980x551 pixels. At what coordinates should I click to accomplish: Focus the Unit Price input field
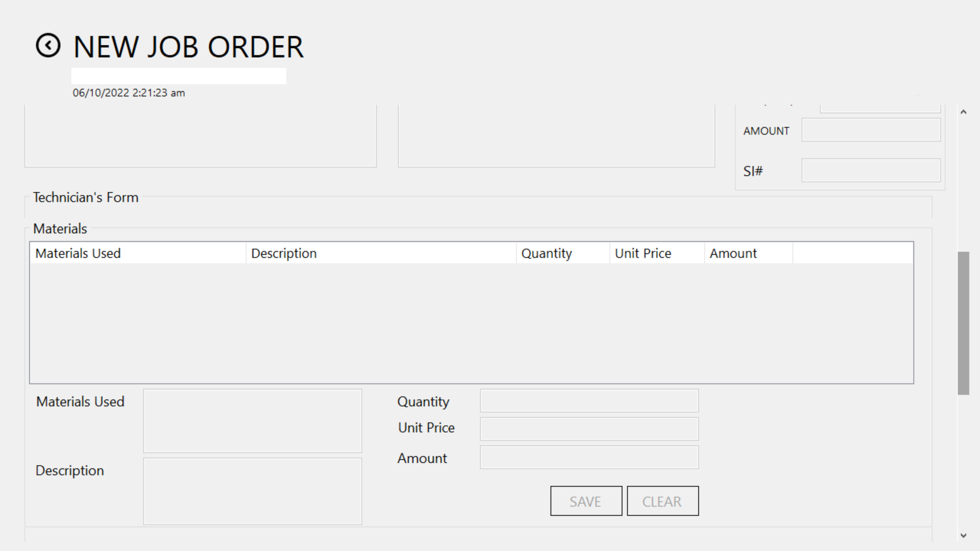589,429
